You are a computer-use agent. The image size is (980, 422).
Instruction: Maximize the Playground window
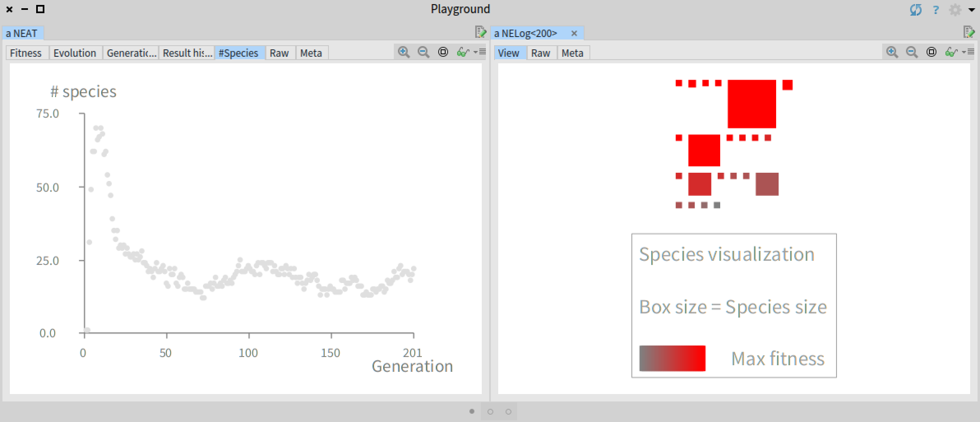tap(40, 9)
